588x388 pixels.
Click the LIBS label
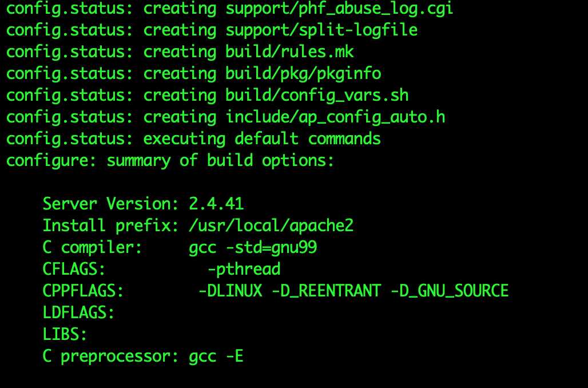click(66, 334)
